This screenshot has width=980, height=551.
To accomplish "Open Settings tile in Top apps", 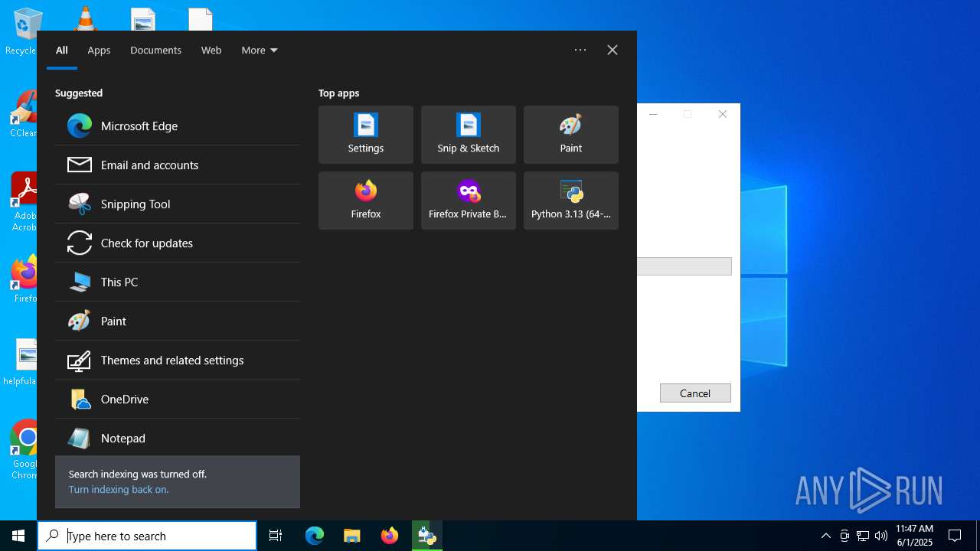I will (x=366, y=135).
